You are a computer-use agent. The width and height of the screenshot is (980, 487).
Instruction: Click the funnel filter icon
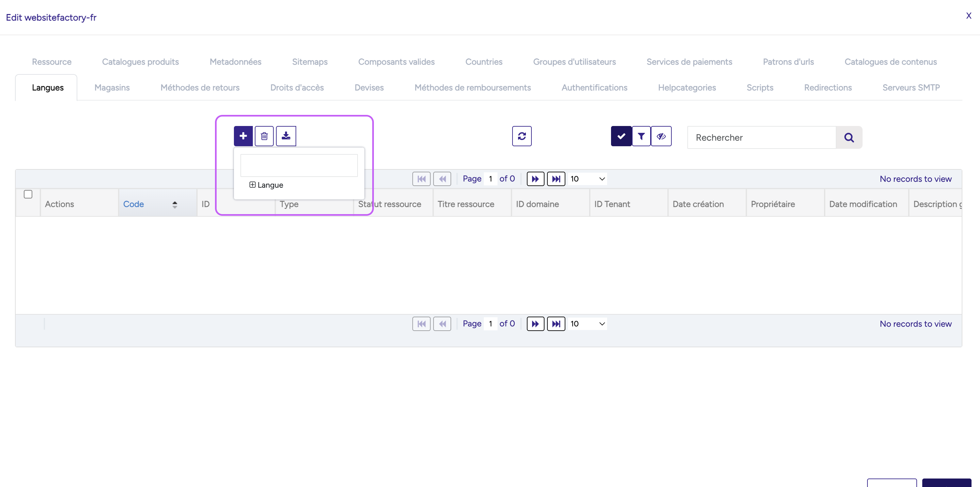(x=641, y=136)
